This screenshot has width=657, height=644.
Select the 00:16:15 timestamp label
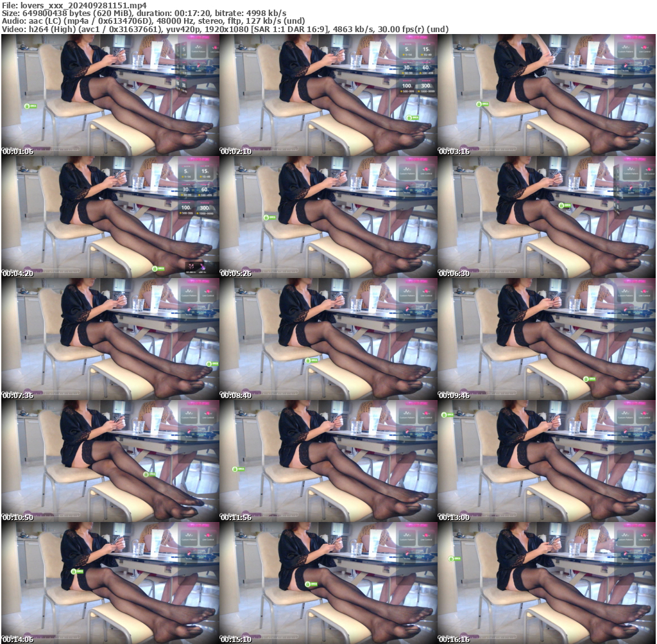tap(453, 640)
